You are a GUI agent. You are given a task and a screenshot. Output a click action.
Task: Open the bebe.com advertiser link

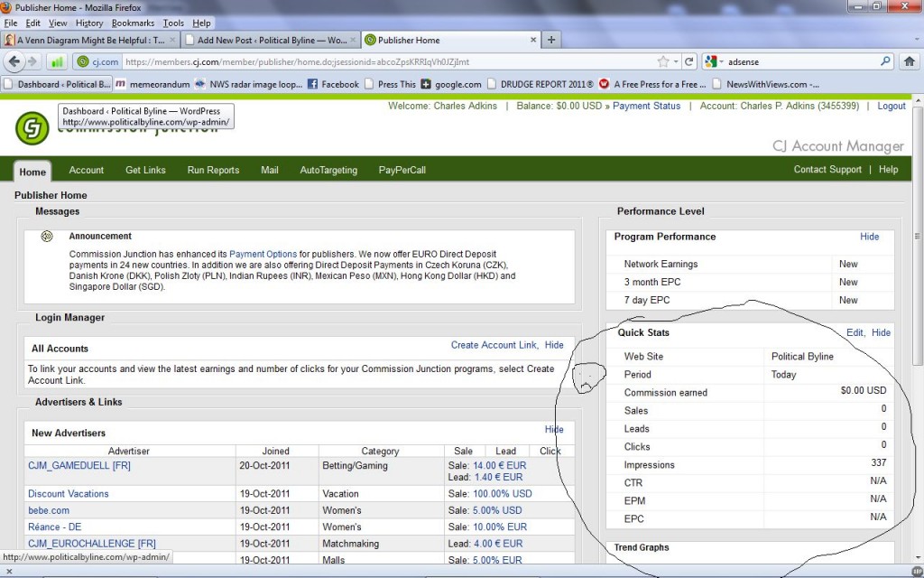click(x=49, y=510)
